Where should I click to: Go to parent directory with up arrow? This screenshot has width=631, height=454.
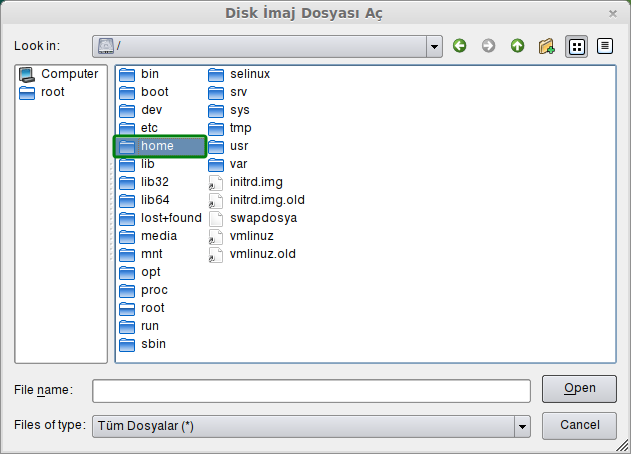pyautogui.click(x=518, y=46)
